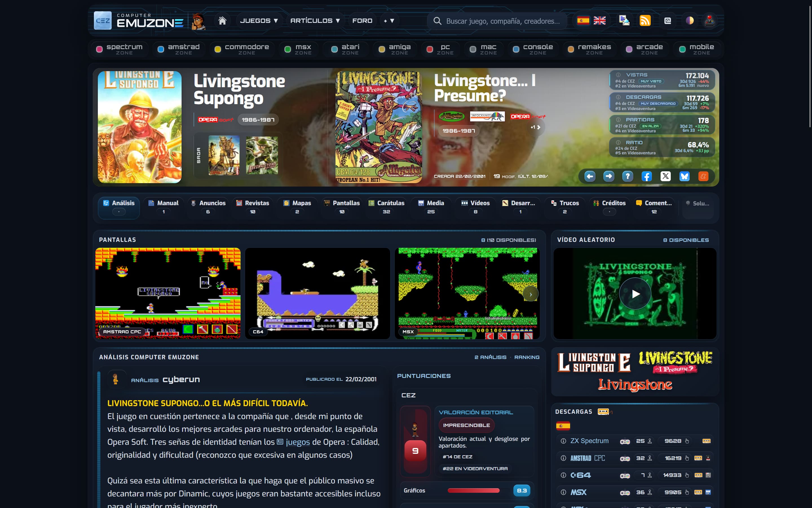
Task: Open the Amstrad CPC screenshot thumbnail
Action: click(x=168, y=293)
